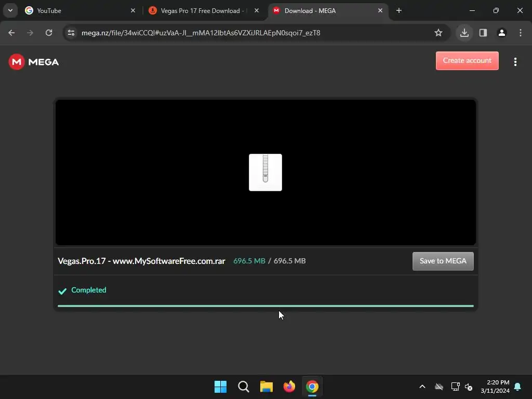The image size is (532, 399).
Task: Open Windows taskbar Search
Action: (243, 387)
